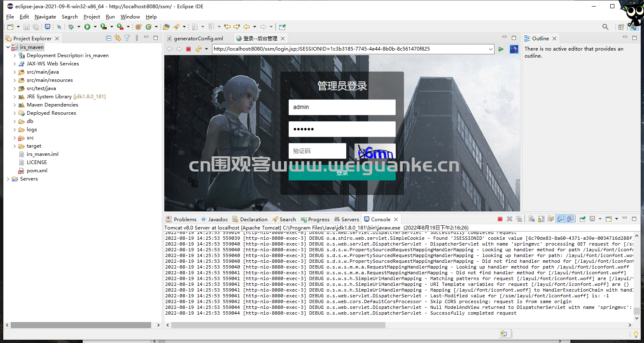Click the New wizard toolbar icon

[x=10, y=27]
